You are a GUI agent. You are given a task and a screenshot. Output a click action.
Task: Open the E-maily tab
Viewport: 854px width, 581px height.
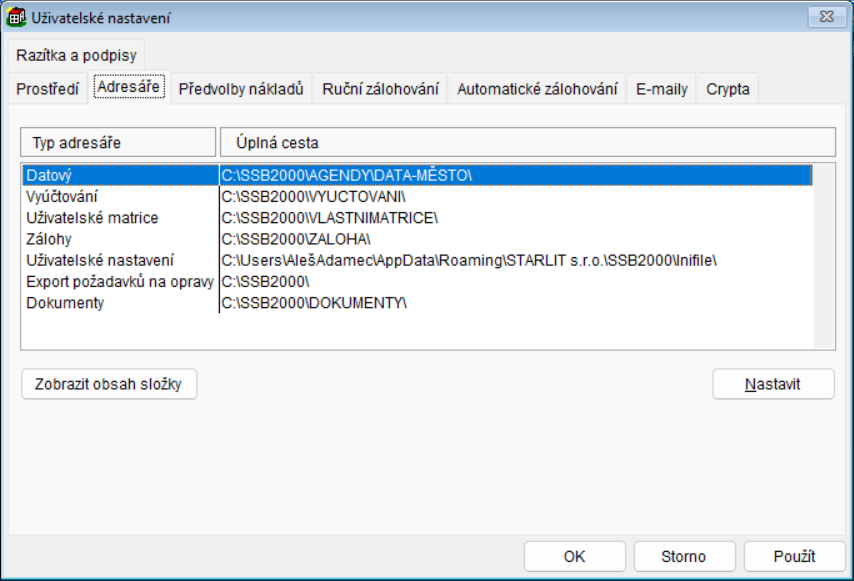[661, 89]
